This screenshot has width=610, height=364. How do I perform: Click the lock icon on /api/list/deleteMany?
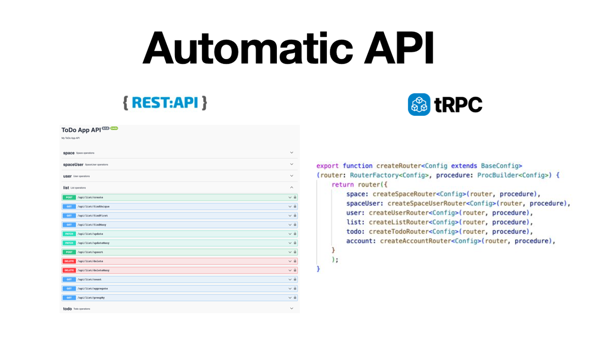295,270
